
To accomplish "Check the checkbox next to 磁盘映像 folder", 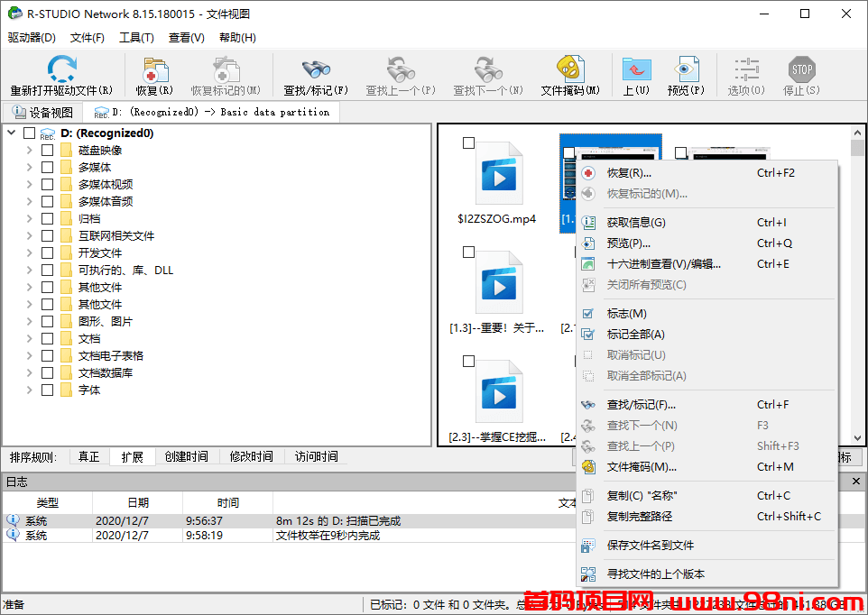I will click(48, 150).
